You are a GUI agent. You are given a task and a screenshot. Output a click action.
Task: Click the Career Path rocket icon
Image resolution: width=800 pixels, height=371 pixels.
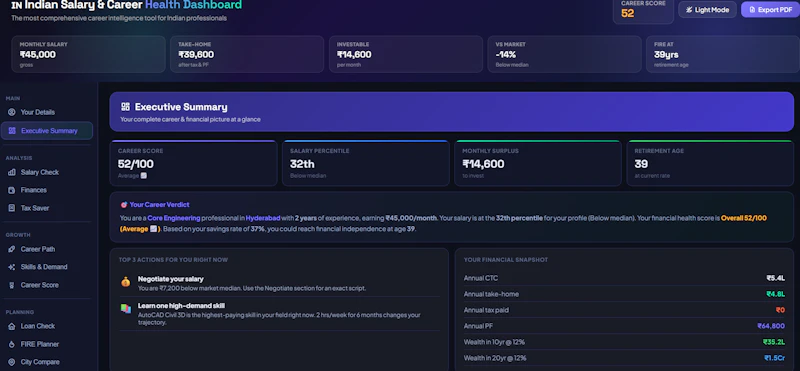[11, 250]
